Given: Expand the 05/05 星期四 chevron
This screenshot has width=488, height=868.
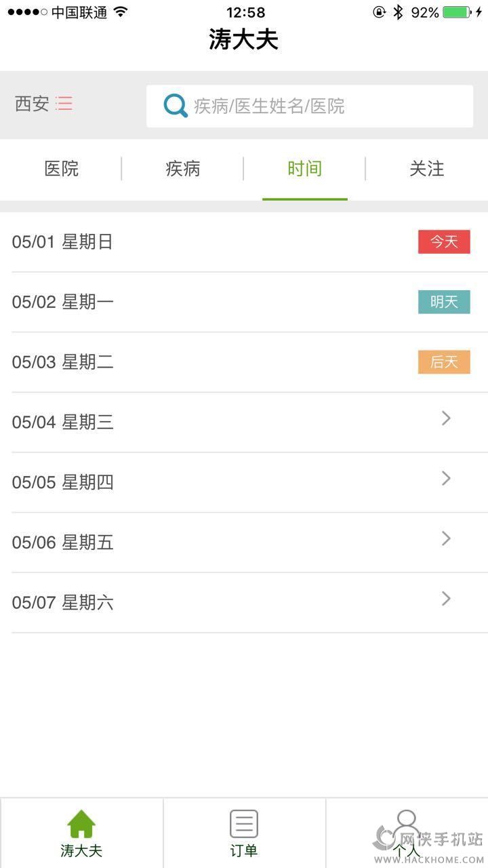Looking at the screenshot, I should pyautogui.click(x=446, y=479).
